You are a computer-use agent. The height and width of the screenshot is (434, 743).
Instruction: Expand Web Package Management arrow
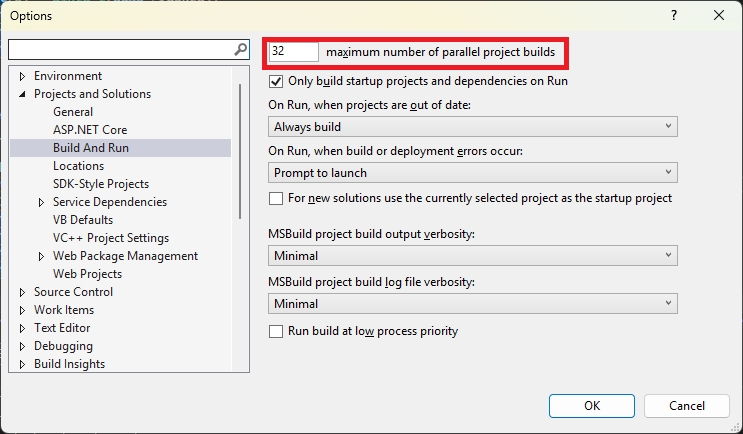click(41, 256)
